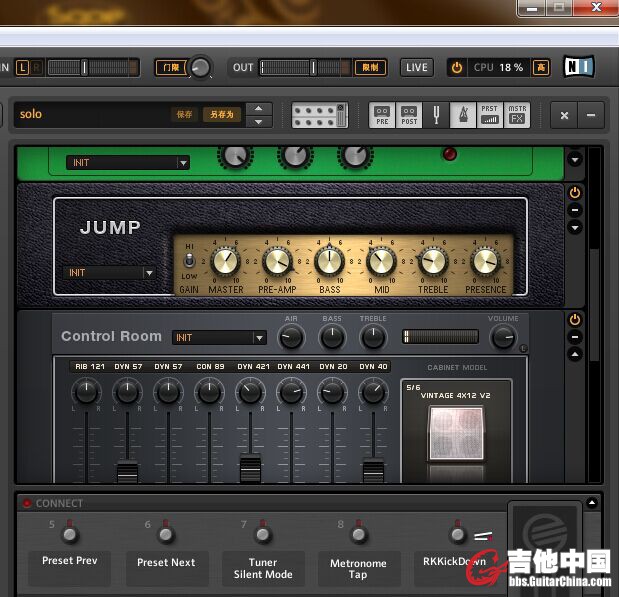This screenshot has width=619, height=597.
Task: Click the Control Room AIR knob
Action: pyautogui.click(x=291, y=338)
